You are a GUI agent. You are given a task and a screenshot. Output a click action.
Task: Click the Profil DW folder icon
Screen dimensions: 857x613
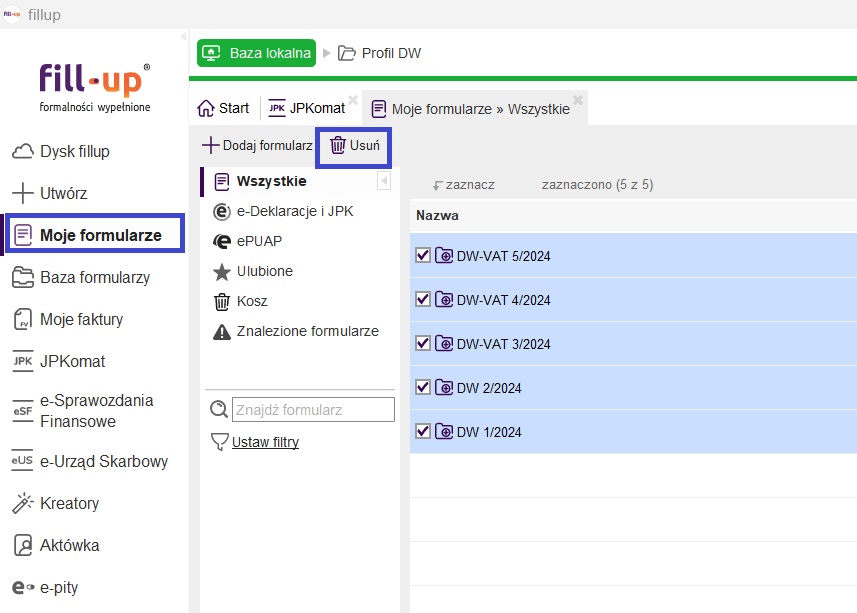pos(347,53)
